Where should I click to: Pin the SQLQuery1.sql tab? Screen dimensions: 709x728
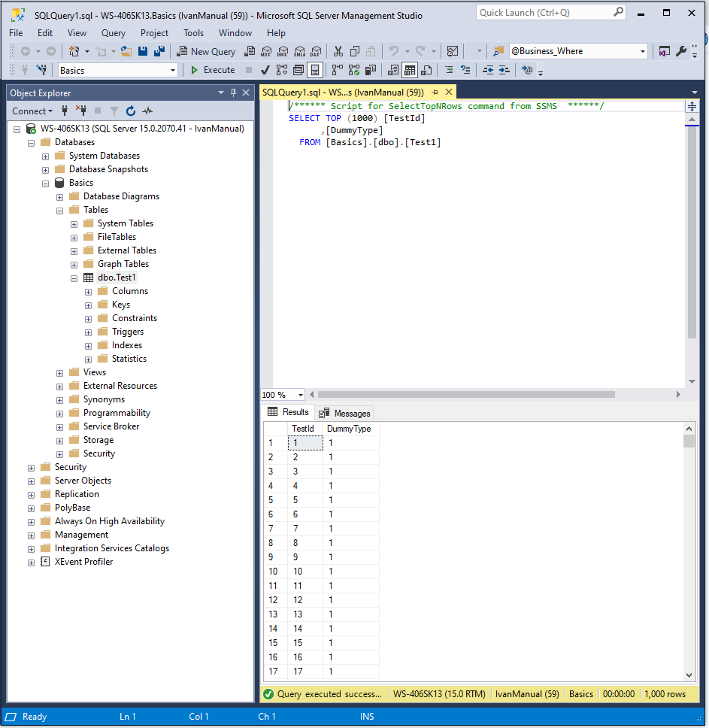pos(435,92)
